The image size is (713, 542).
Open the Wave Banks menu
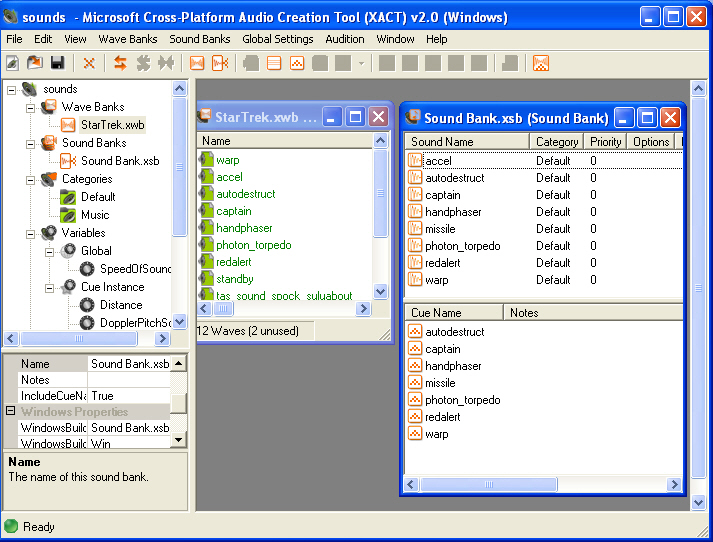point(128,39)
